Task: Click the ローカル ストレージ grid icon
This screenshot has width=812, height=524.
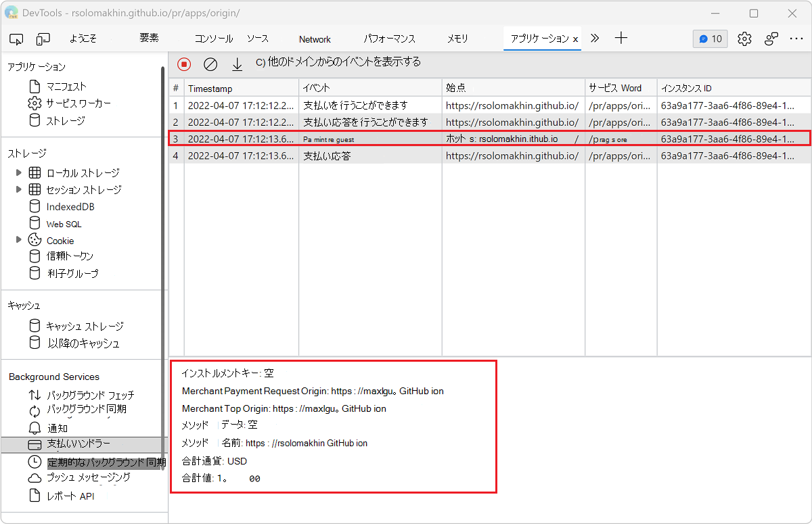Action: (35, 172)
